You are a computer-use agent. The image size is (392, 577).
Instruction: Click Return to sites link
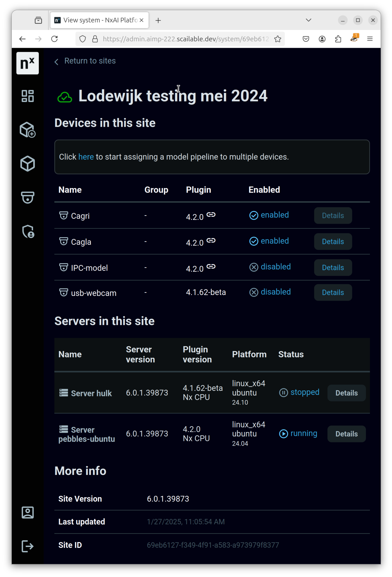(x=90, y=61)
